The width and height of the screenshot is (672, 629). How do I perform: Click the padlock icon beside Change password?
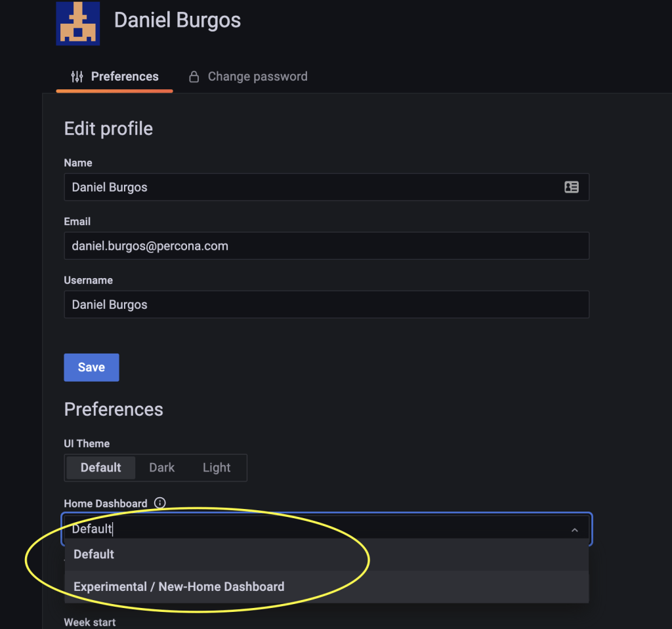(194, 77)
